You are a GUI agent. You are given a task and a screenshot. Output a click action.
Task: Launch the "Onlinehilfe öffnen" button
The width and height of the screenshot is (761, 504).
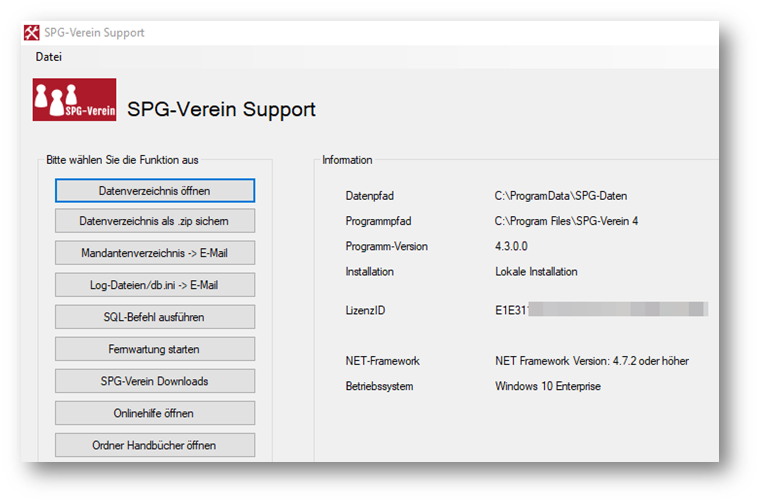[155, 413]
